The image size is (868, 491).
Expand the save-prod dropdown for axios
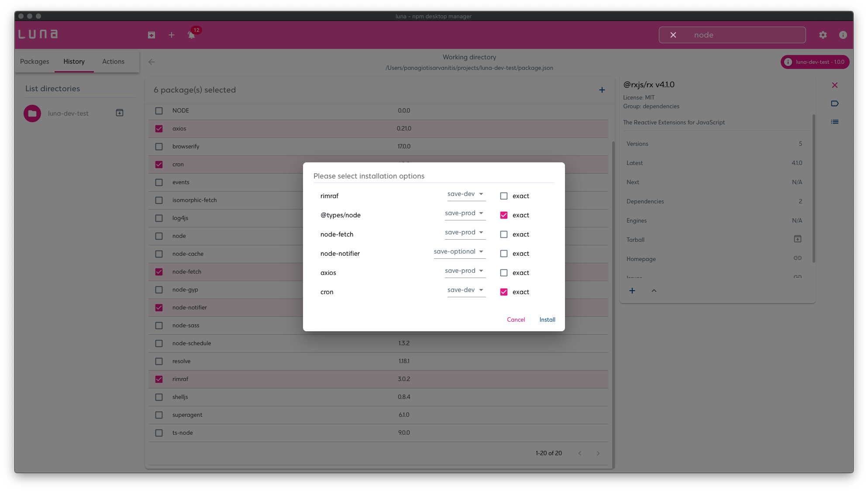tap(465, 271)
